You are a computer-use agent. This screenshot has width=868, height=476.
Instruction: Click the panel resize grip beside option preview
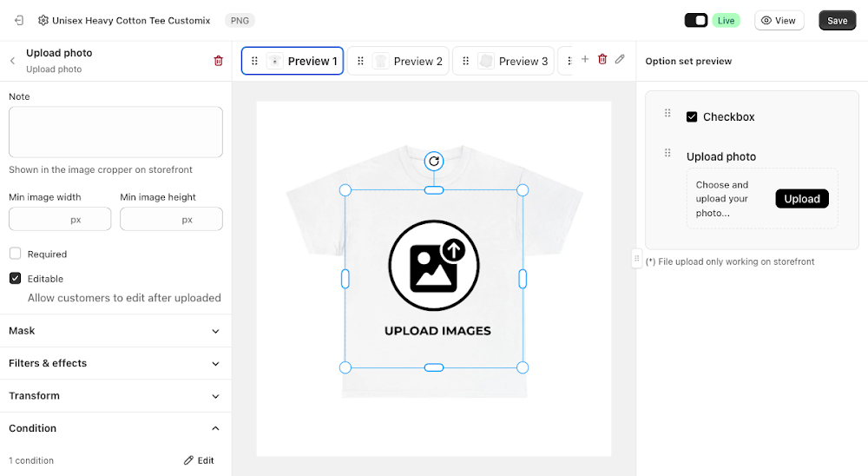pos(636,258)
